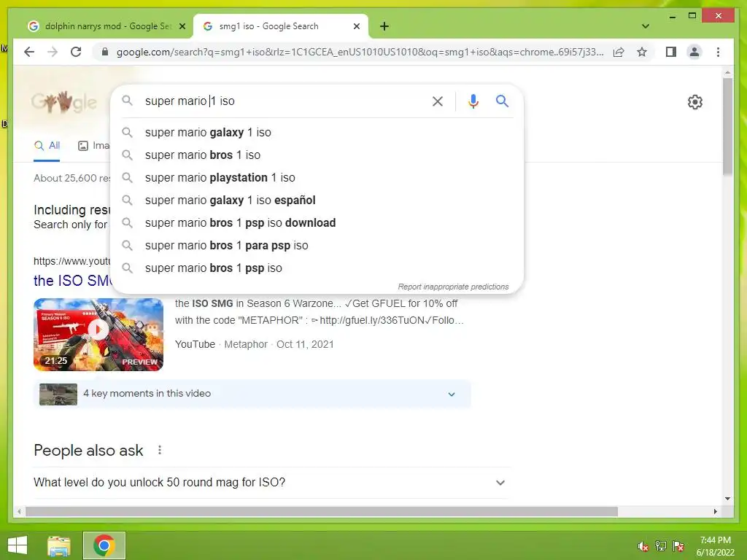Viewport: 747px width, 560px height.
Task: Click the scroll down arrow
Action: pos(727,499)
